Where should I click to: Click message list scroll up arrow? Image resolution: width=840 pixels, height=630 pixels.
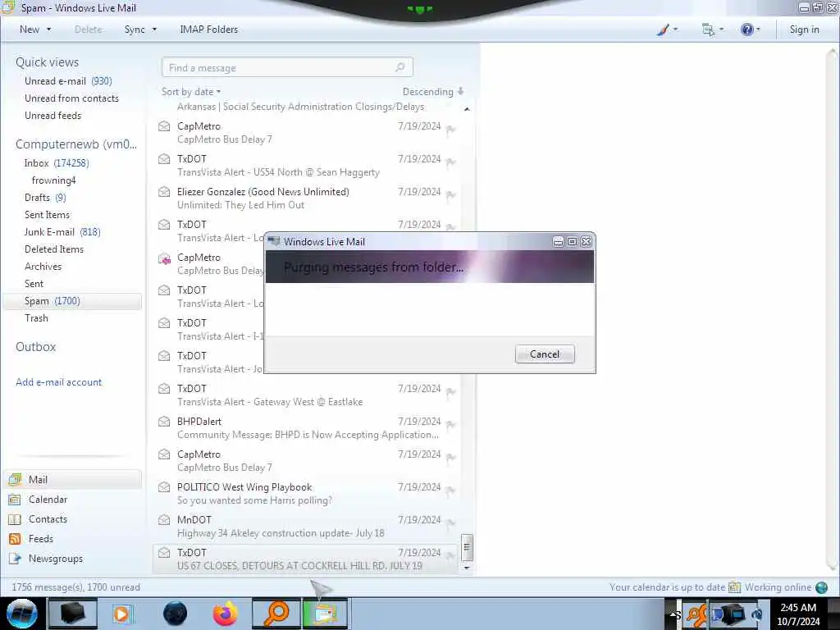467,109
